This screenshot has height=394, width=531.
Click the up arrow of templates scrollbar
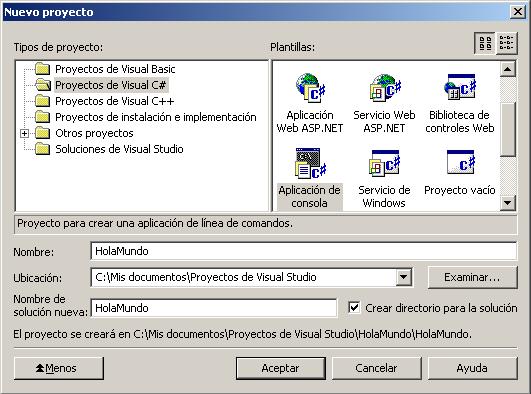click(507, 69)
